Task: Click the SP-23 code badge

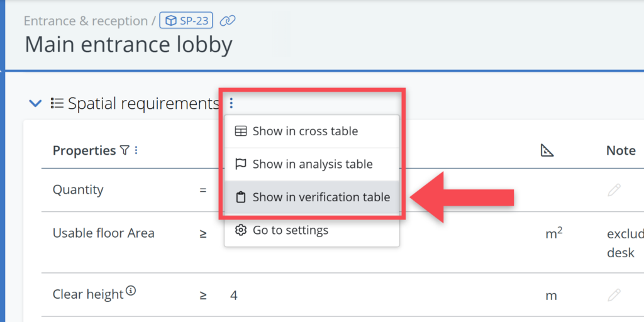Action: 186,21
